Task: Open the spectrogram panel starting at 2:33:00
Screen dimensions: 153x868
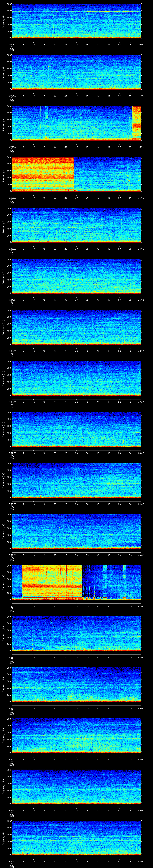Action: pyautogui.click(x=76, y=225)
